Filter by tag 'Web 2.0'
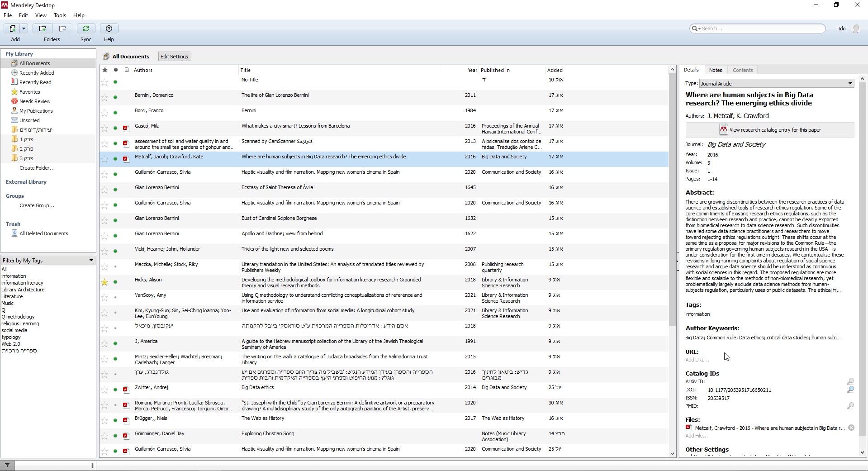 (x=11, y=344)
